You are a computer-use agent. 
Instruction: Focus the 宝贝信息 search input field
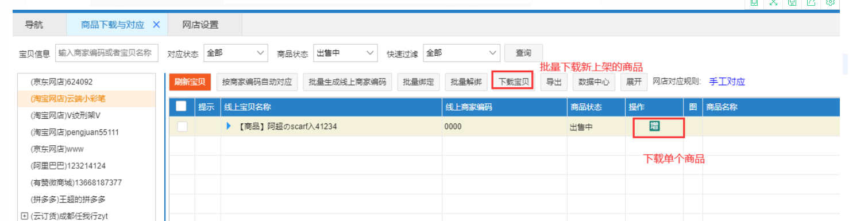pos(107,53)
